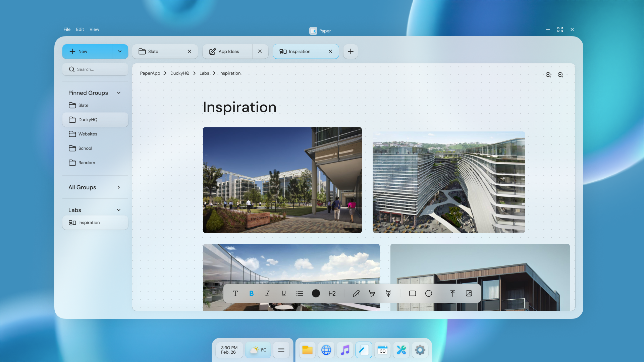Open Settings gear in dock

(x=420, y=350)
